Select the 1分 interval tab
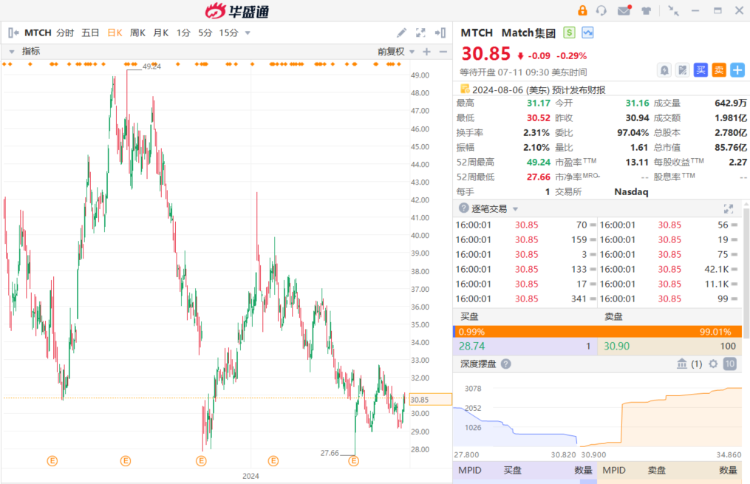 click(x=183, y=33)
